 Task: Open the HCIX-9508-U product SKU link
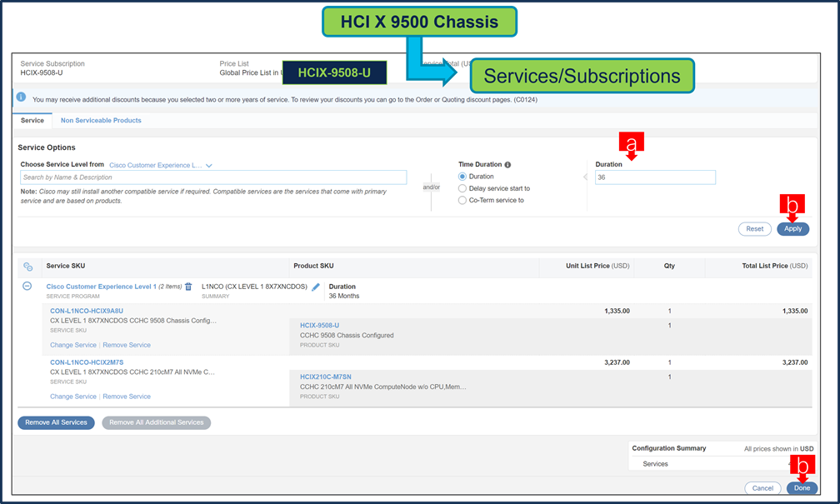pyautogui.click(x=319, y=326)
